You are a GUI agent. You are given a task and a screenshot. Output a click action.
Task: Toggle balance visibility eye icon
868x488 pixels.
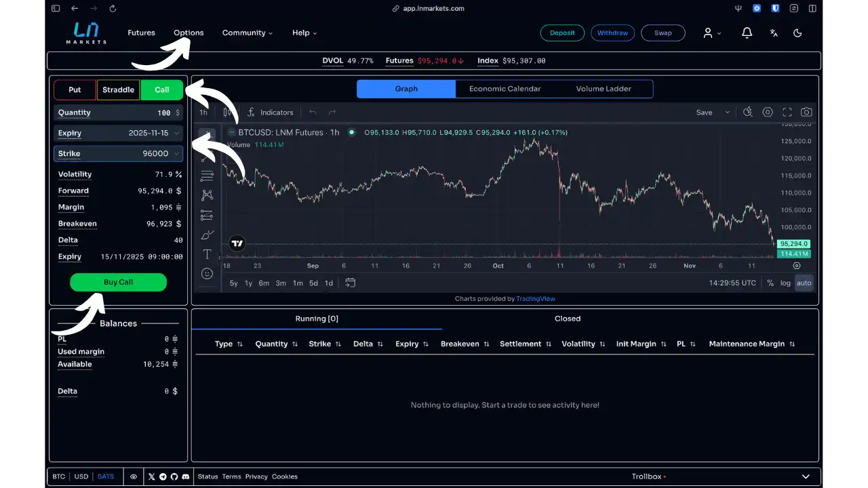(x=134, y=476)
